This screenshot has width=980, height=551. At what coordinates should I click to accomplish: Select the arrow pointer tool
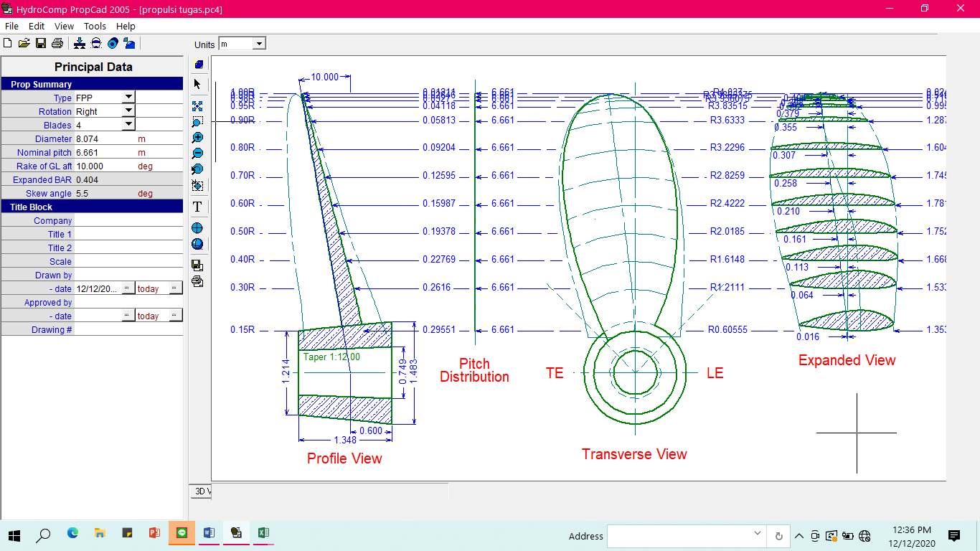pos(198,84)
